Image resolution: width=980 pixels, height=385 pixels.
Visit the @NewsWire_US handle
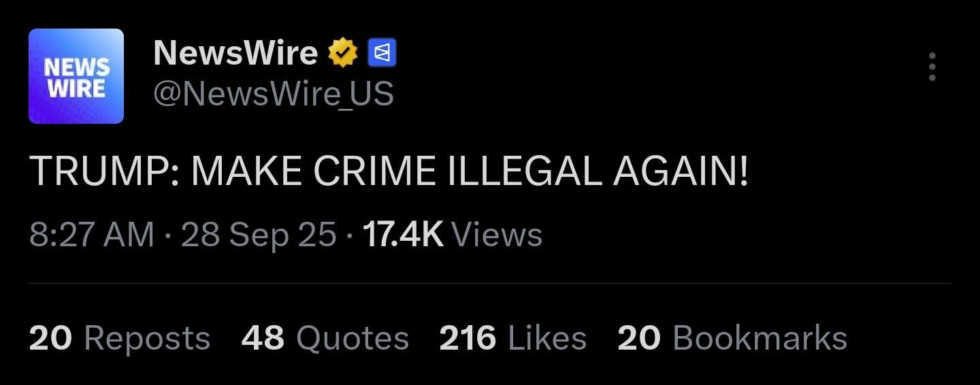(274, 95)
